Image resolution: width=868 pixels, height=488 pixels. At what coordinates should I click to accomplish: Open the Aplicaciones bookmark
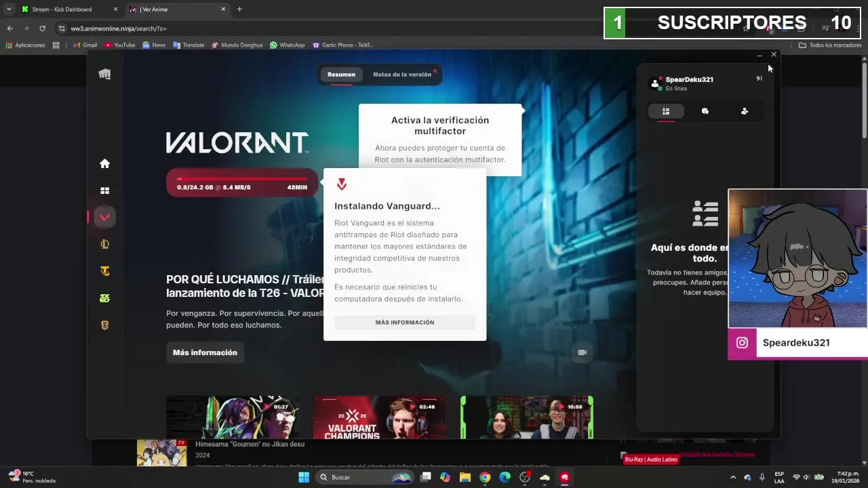pos(26,45)
